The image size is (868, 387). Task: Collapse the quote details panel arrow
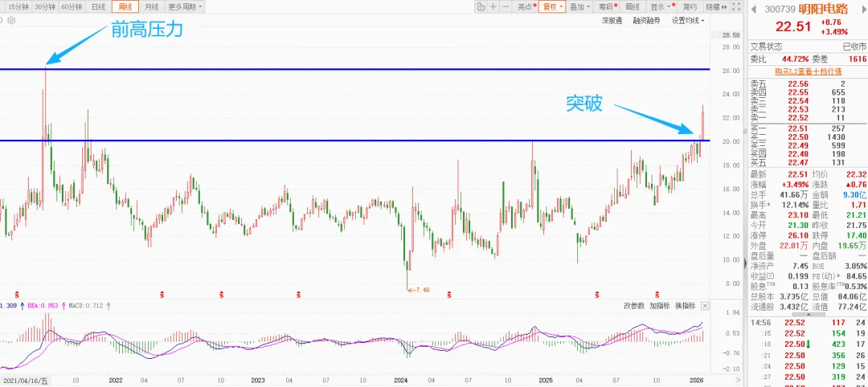(809, 314)
